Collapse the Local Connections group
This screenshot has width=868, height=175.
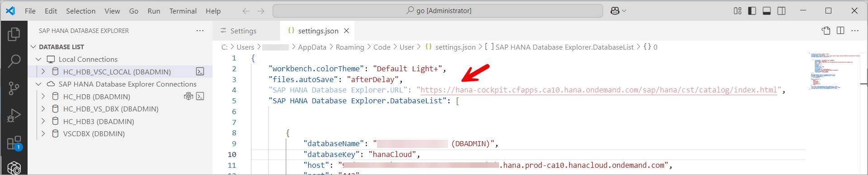[x=38, y=59]
